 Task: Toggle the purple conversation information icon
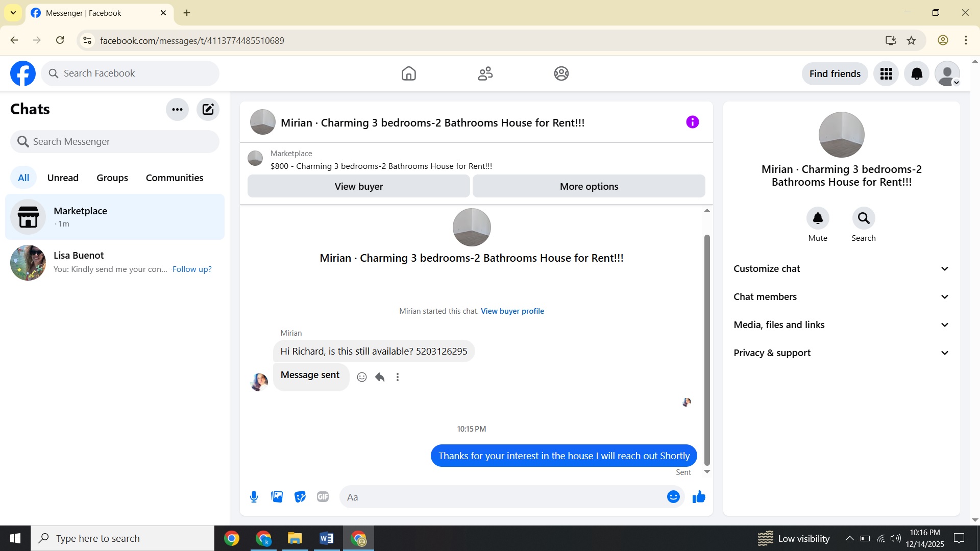tap(692, 122)
